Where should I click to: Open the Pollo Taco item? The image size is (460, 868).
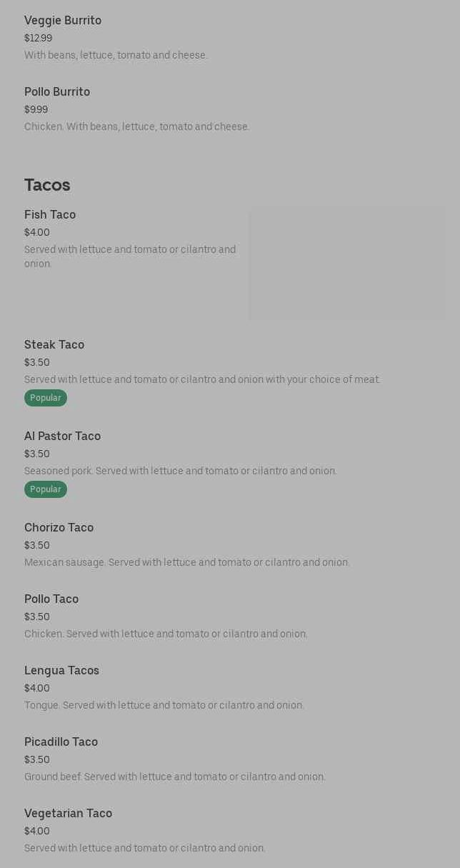(51, 599)
